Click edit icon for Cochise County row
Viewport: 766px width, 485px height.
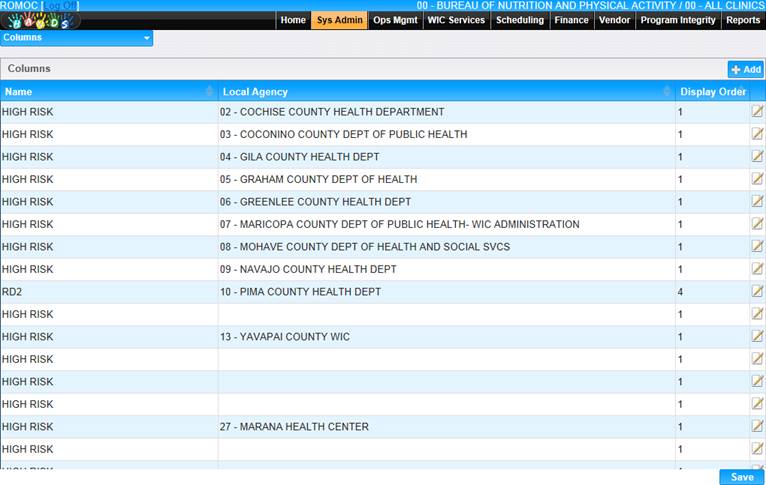click(x=757, y=112)
